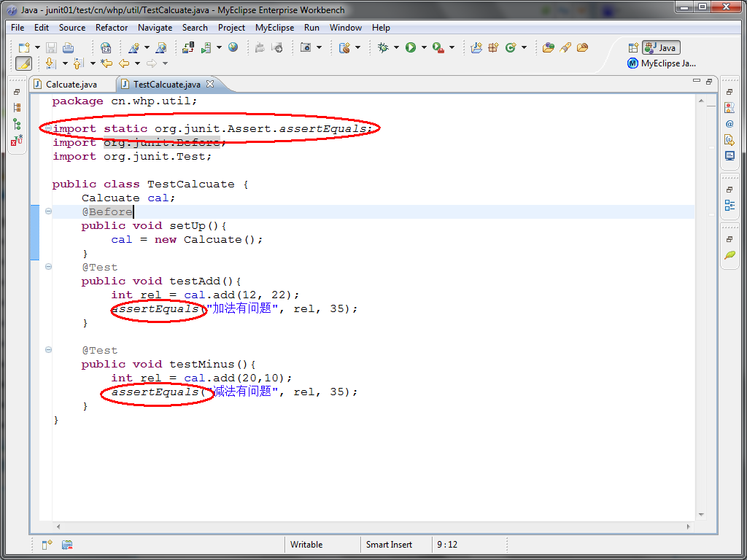The height and width of the screenshot is (560, 747).
Task: Open the External Tools dropdown arrow
Action: [x=452, y=47]
